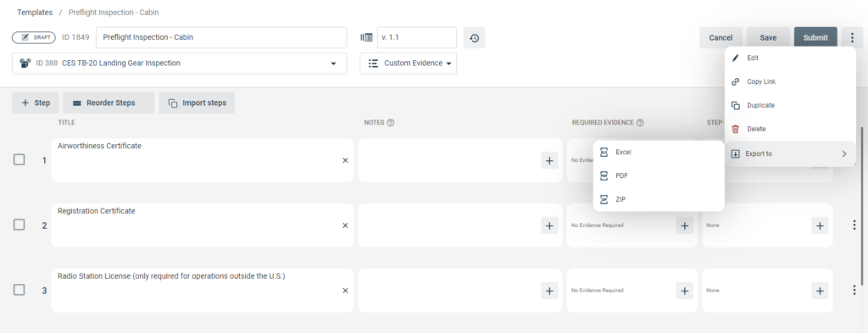This screenshot has width=868, height=333.
Task: Click "None" value in step 2 row
Action: (x=712, y=225)
